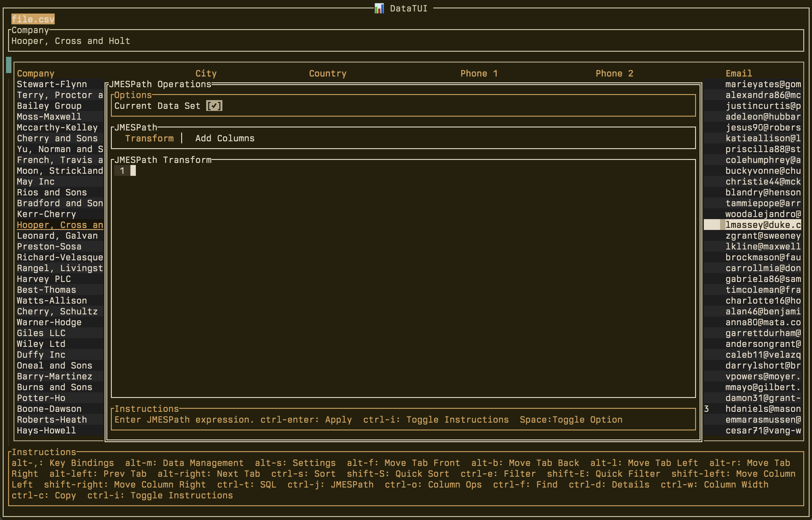812x520 pixels.
Task: Click the highlighted Hooper, Cross company cell
Action: pyautogui.click(x=60, y=225)
